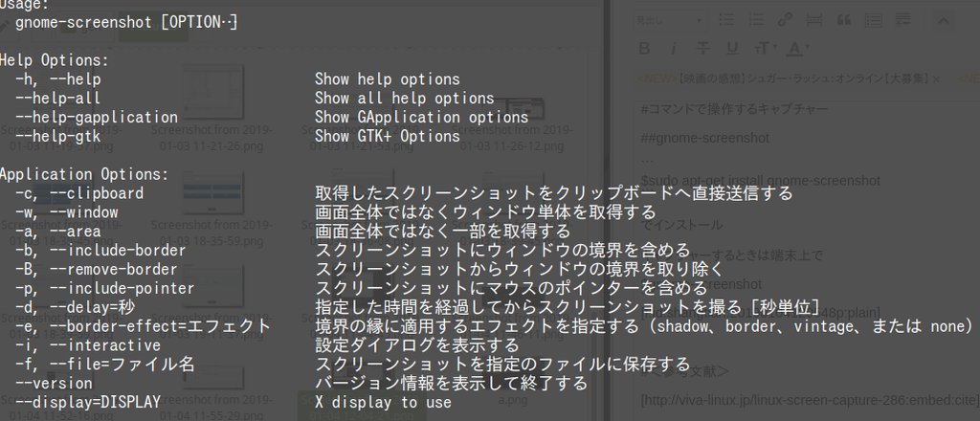
Task: Click the 'gnome-screenshot [OPTION..]' usage line in terminal
Action: (x=127, y=23)
